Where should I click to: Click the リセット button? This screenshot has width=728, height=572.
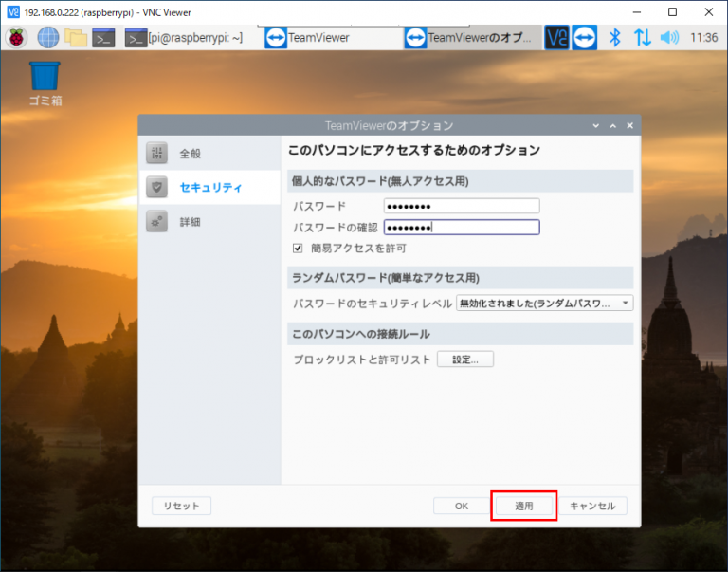point(182,506)
